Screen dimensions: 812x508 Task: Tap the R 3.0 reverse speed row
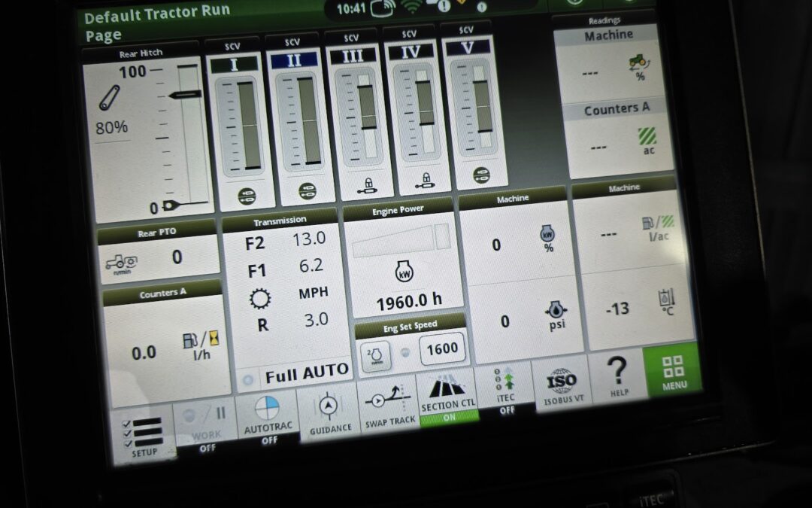click(292, 322)
